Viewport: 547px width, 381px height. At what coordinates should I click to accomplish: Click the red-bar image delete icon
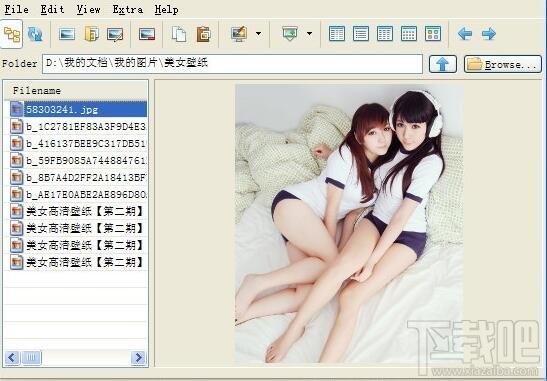(147, 34)
